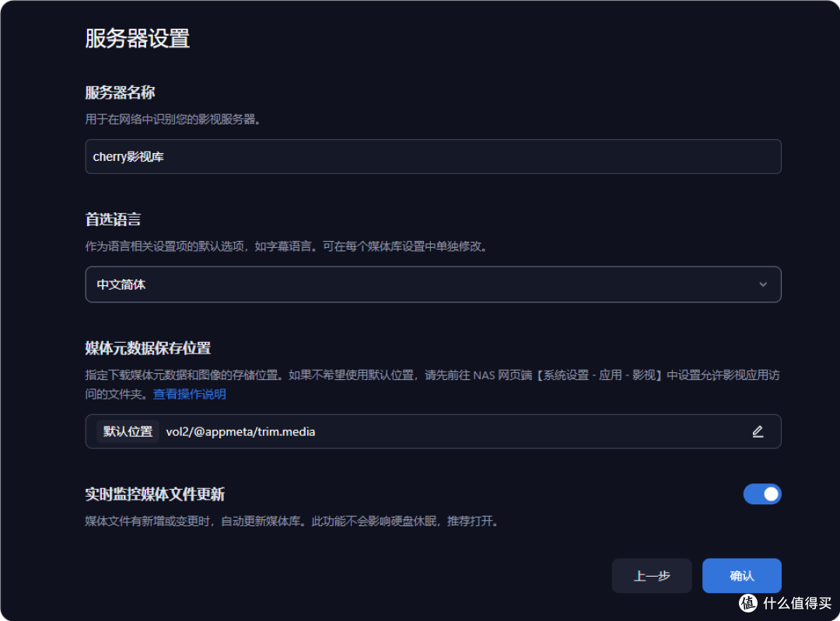
Task: Click the pencil icon to edit metadata path
Action: point(758,431)
